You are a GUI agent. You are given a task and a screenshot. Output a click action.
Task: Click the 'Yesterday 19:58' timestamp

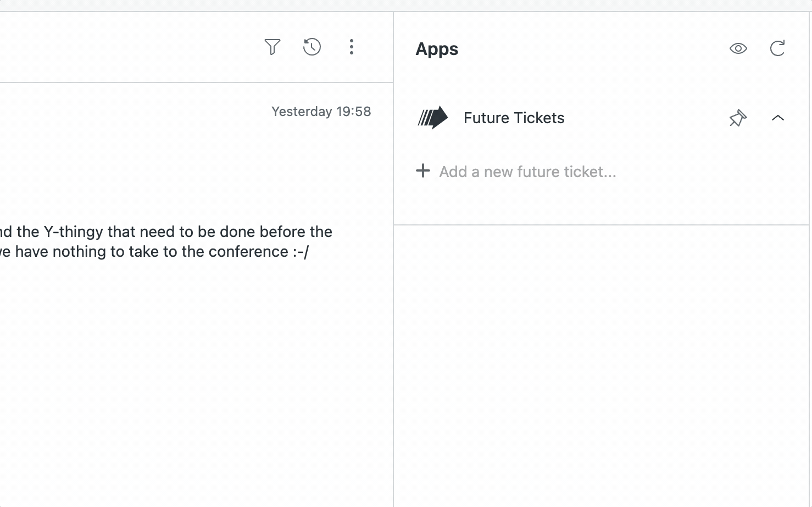[321, 112]
